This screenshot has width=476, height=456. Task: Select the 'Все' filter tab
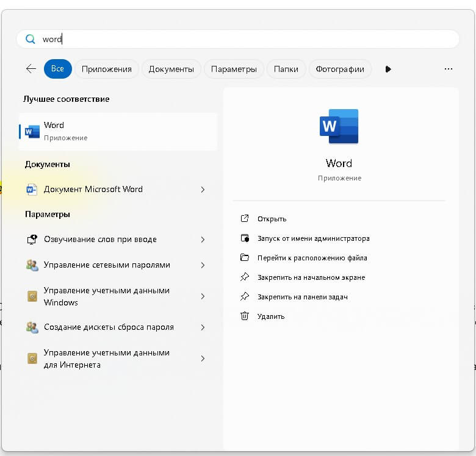[58, 69]
